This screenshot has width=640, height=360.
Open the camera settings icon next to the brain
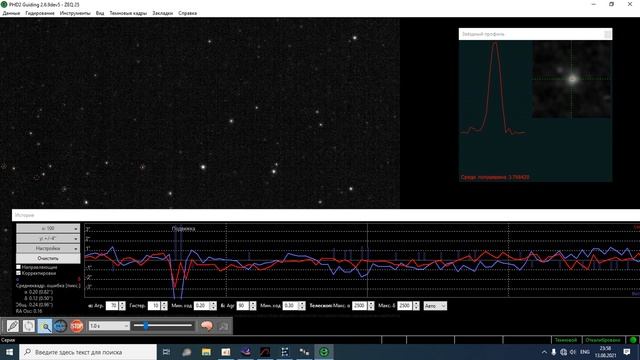click(x=223, y=326)
